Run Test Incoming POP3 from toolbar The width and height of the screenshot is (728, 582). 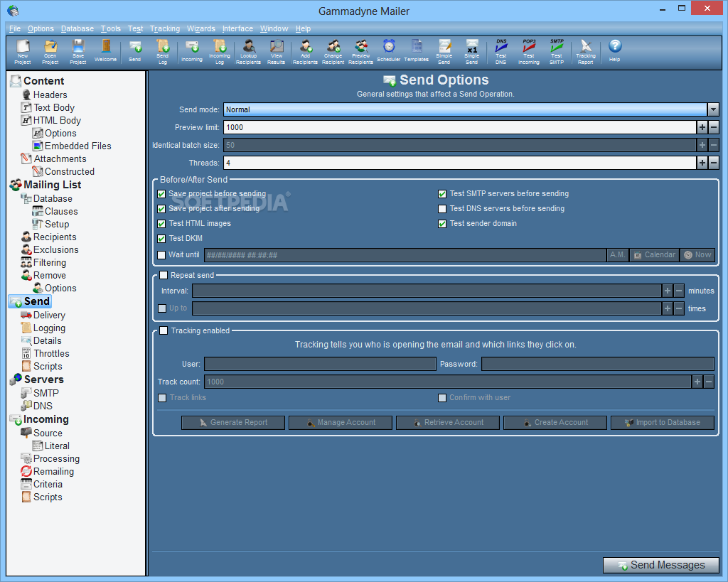[529, 52]
